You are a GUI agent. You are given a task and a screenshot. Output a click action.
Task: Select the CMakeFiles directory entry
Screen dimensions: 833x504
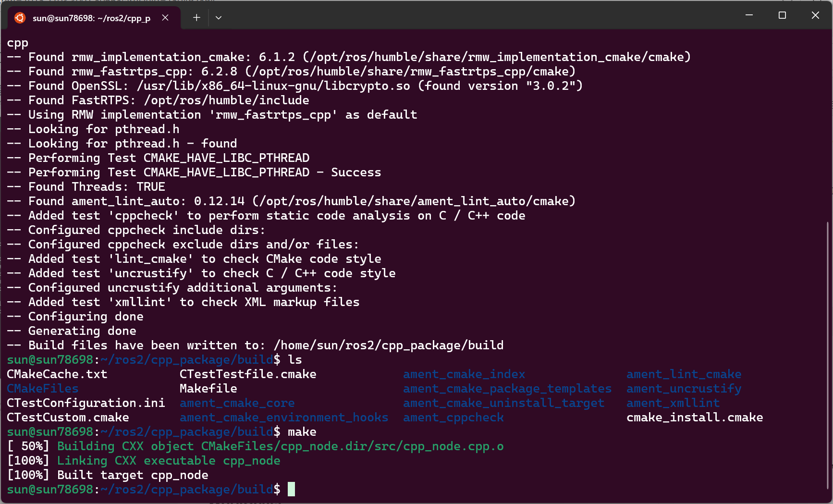(x=42, y=388)
